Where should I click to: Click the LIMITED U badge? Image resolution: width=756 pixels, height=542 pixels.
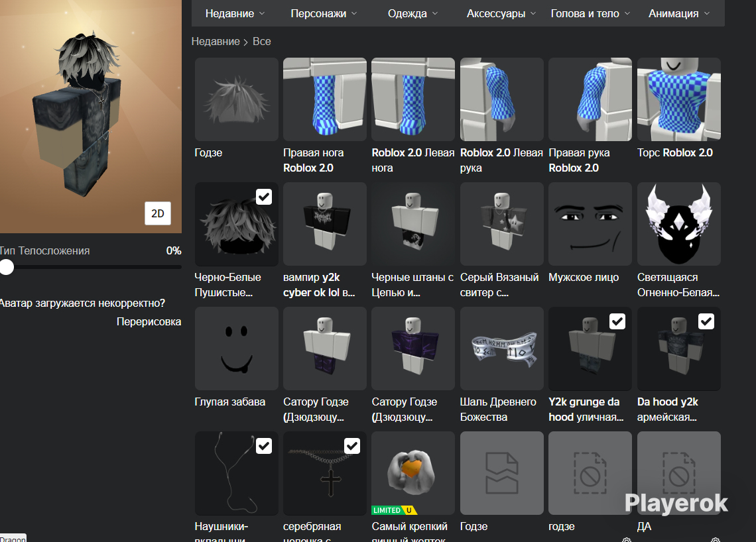click(394, 510)
